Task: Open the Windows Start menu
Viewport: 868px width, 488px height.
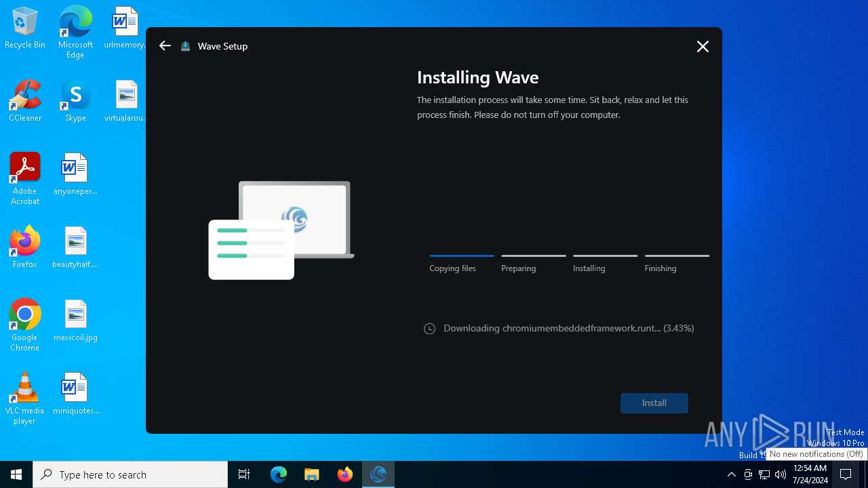Action: point(16,474)
